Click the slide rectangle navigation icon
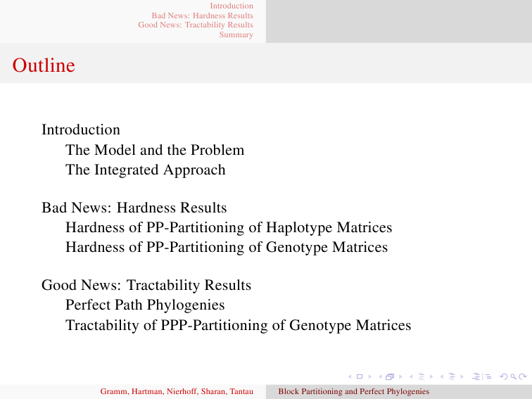The height and width of the screenshot is (399, 532). click(360, 376)
